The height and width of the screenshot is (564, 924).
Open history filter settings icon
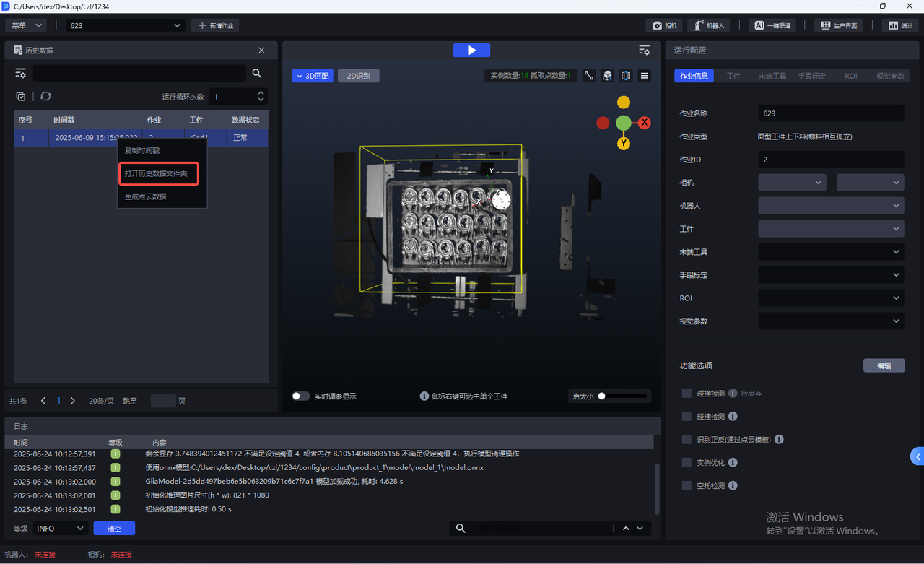tap(21, 74)
